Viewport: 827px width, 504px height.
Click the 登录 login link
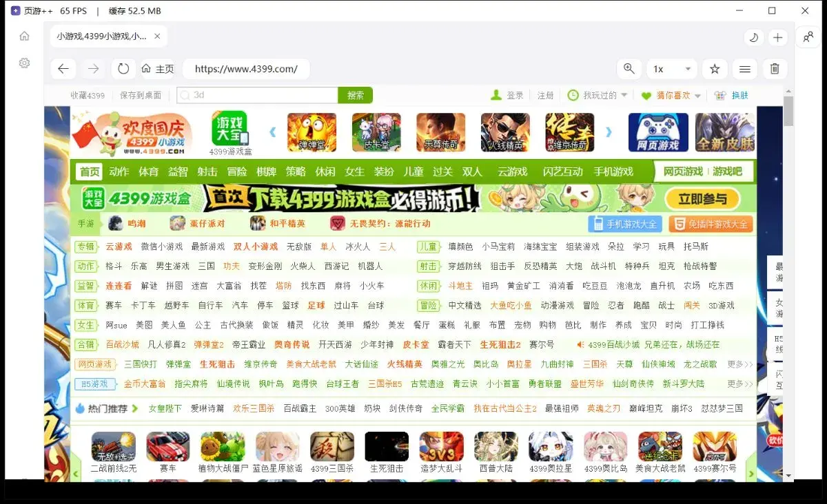(x=515, y=96)
